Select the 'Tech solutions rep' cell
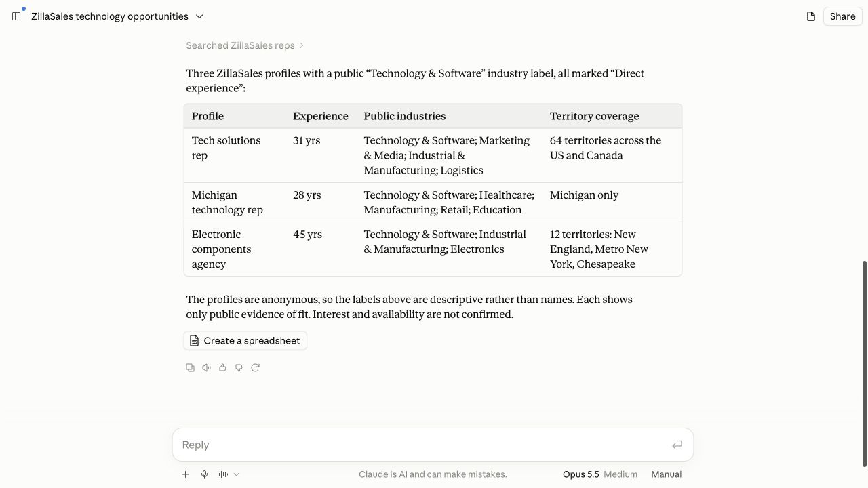868x488 pixels. tap(235, 155)
